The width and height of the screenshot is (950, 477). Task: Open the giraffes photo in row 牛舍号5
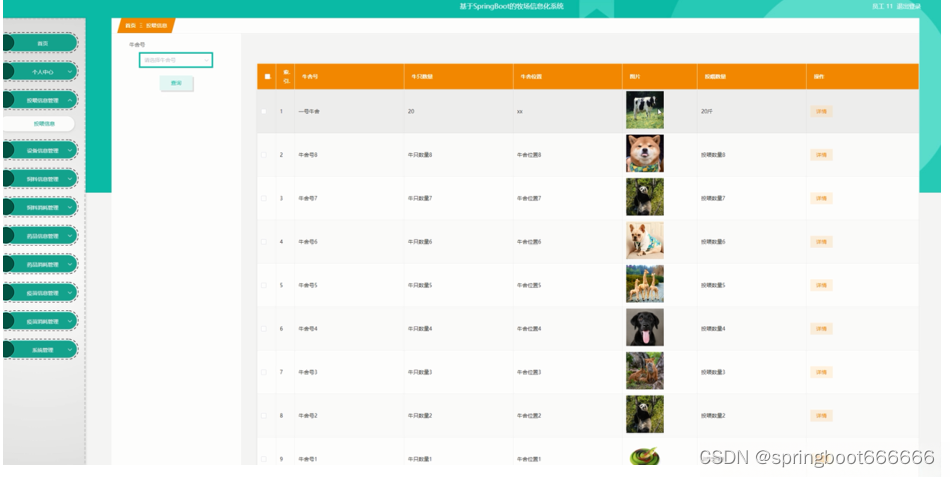[645, 284]
